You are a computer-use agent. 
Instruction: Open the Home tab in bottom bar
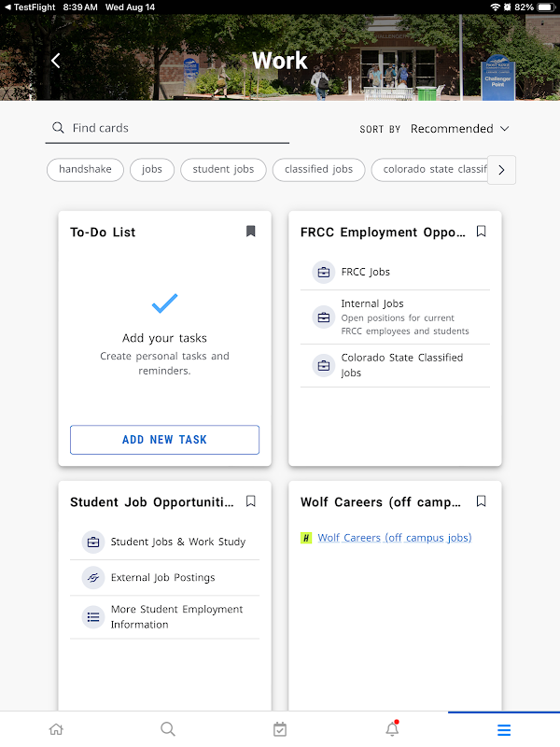[56, 729]
